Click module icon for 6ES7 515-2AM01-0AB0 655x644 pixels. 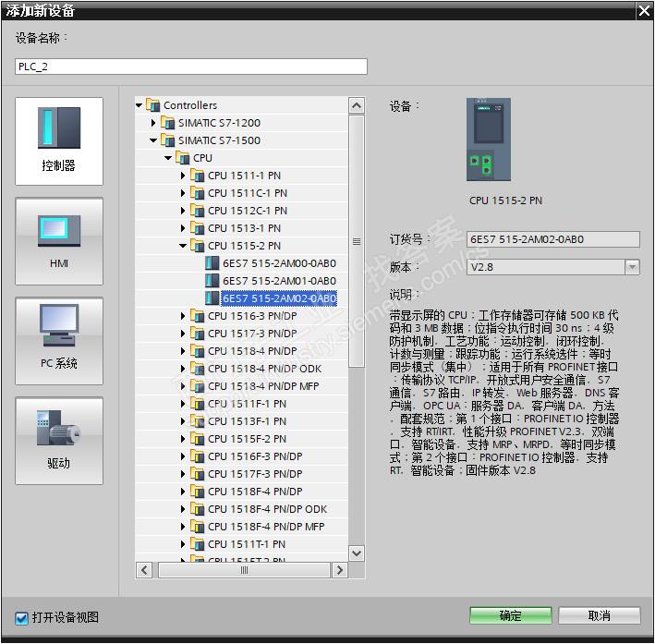[x=212, y=280]
